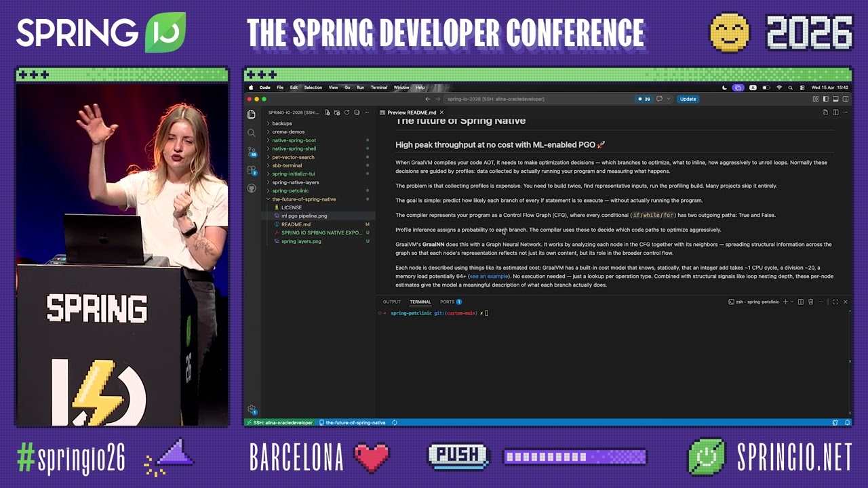This screenshot has height=488, width=868.
Task: Toggle the secondary side bar visibility
Action: point(845,99)
